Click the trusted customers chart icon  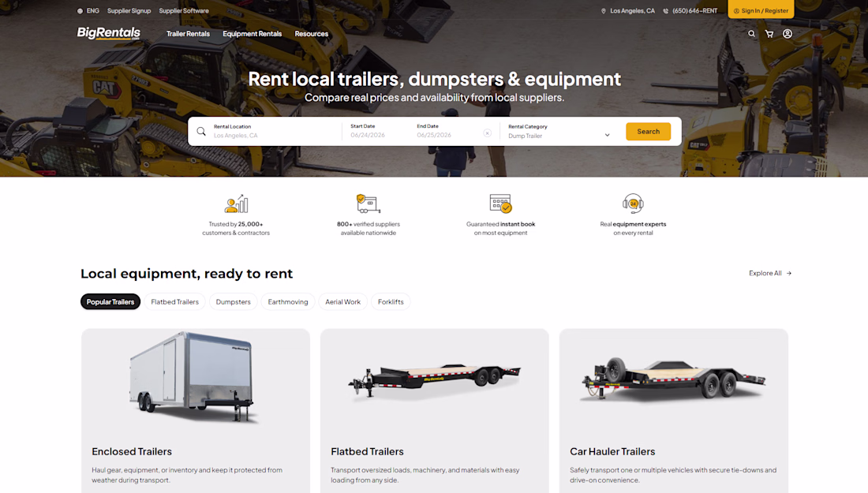237,204
